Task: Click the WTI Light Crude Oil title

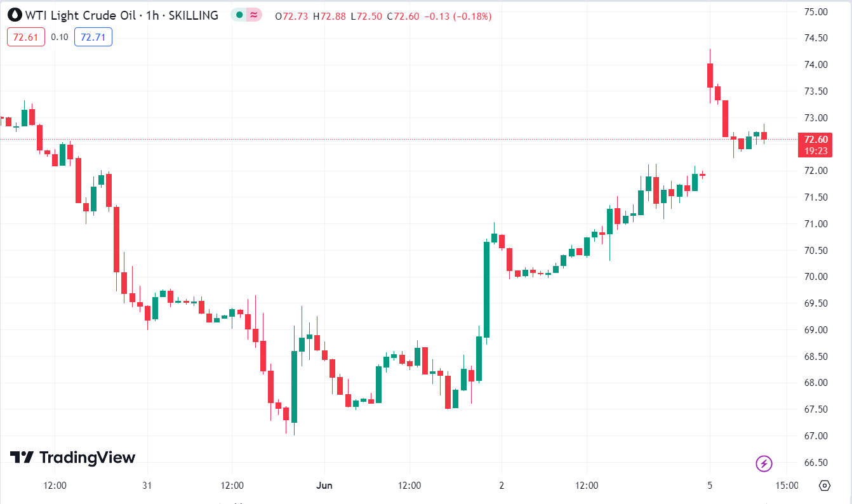Action: pos(82,15)
